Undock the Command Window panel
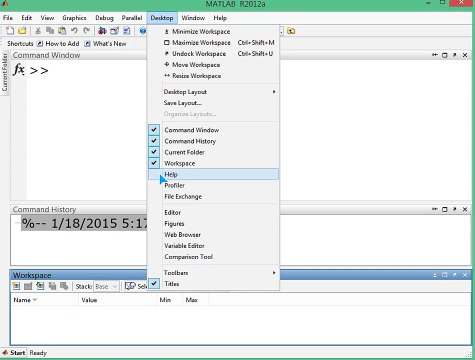 pos(455,55)
